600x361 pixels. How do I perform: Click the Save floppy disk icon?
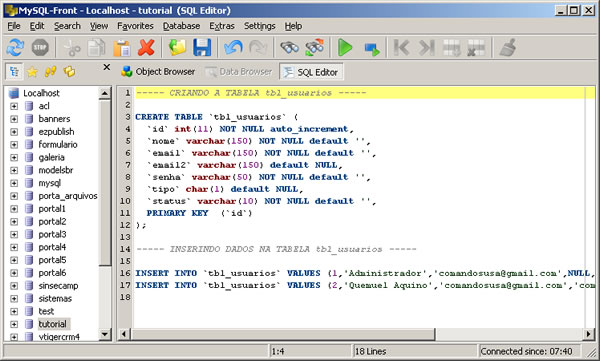pos(202,48)
